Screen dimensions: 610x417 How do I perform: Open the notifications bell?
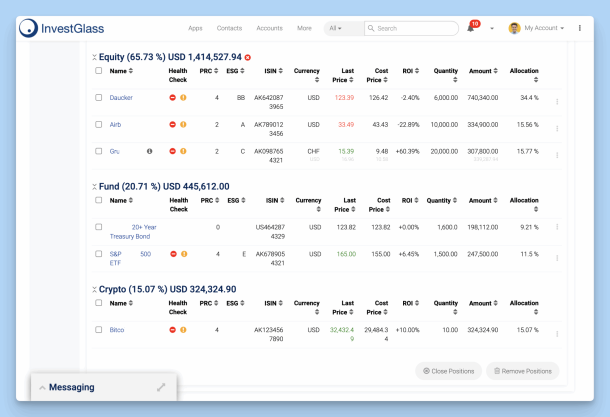point(471,28)
